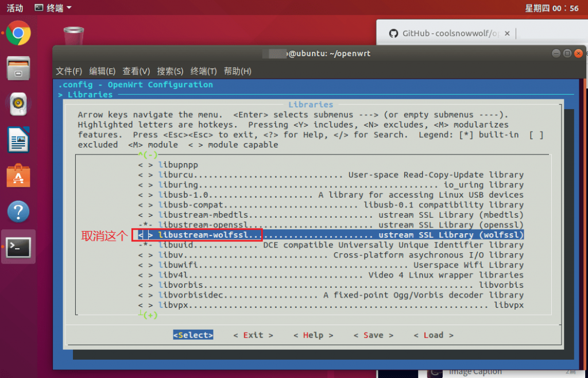Choose the < Load > button
The height and width of the screenshot is (378, 588).
click(434, 335)
